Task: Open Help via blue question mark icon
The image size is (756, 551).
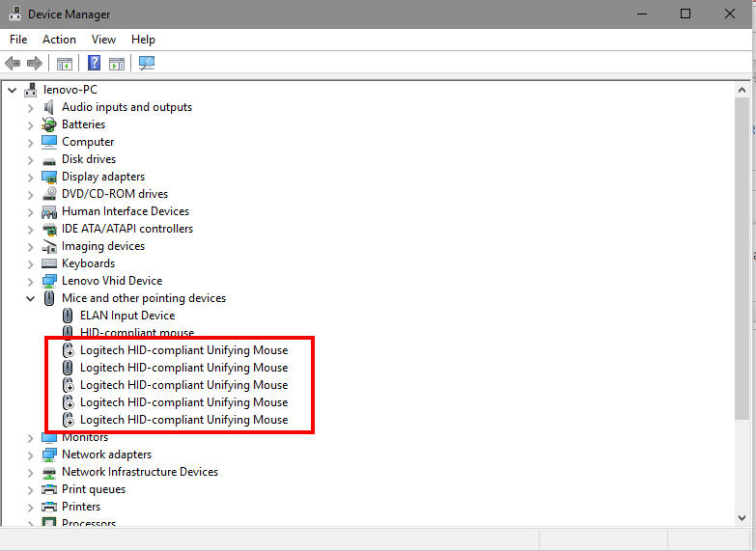Action: pos(94,64)
